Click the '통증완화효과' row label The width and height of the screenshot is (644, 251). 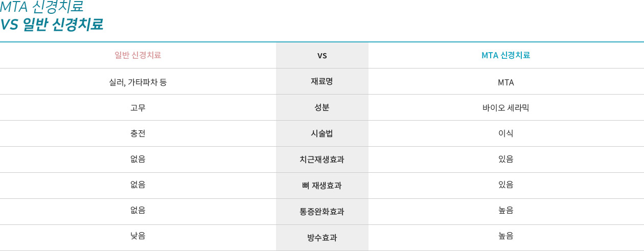(322, 211)
